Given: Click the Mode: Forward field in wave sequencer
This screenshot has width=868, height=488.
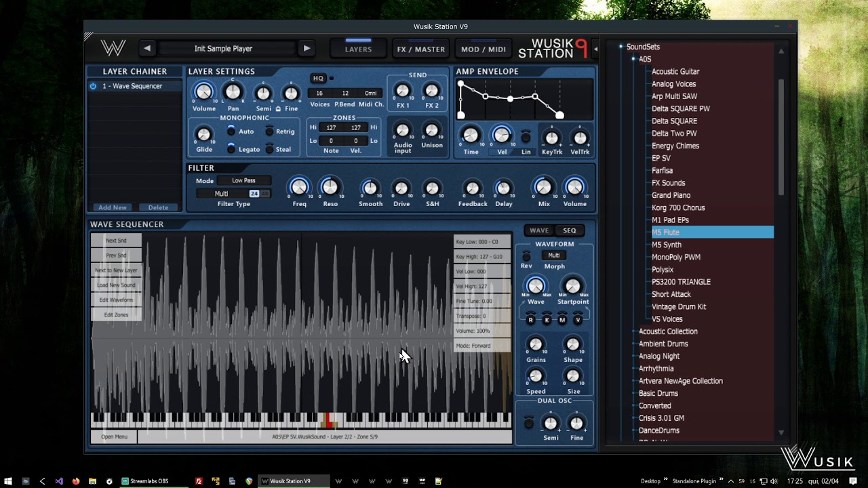Looking at the screenshot, I should [481, 346].
